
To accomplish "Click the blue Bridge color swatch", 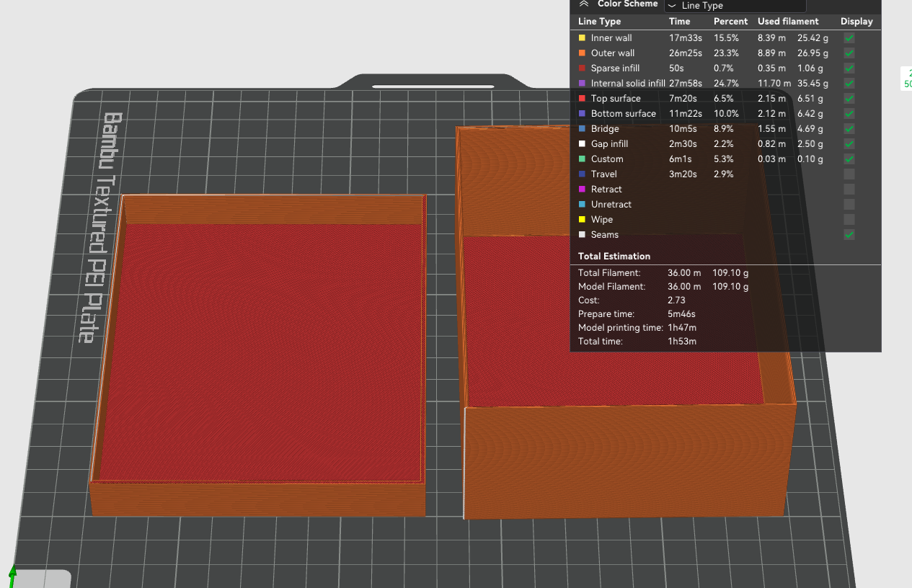I will coord(582,128).
